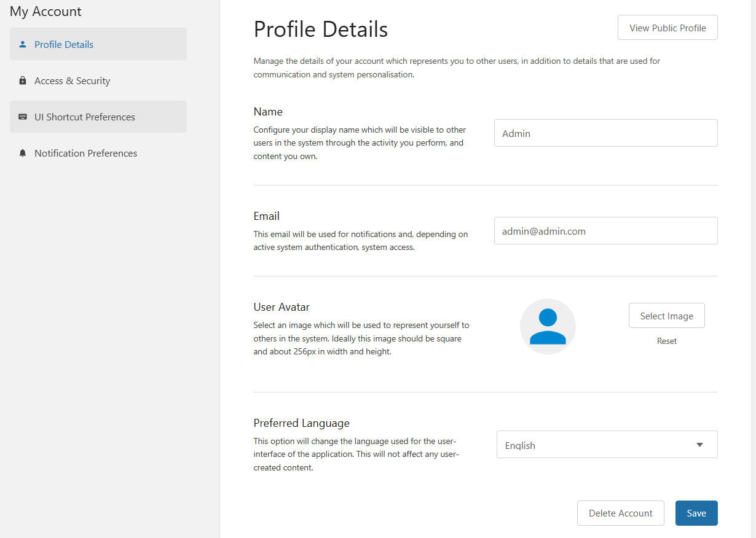
Task: Click the Name section heading
Action: 268,112
